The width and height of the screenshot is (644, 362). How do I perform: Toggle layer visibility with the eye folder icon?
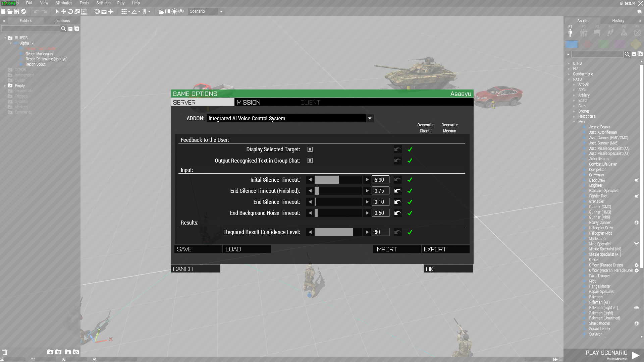coord(76,352)
